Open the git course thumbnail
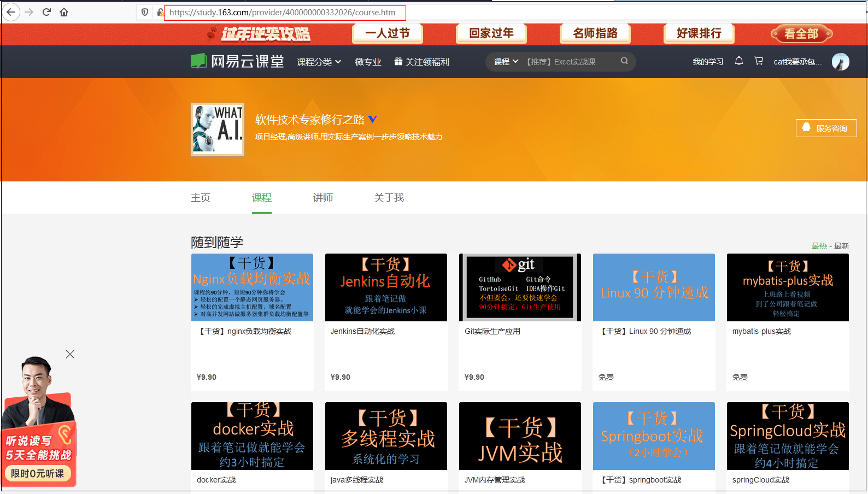 coord(520,287)
